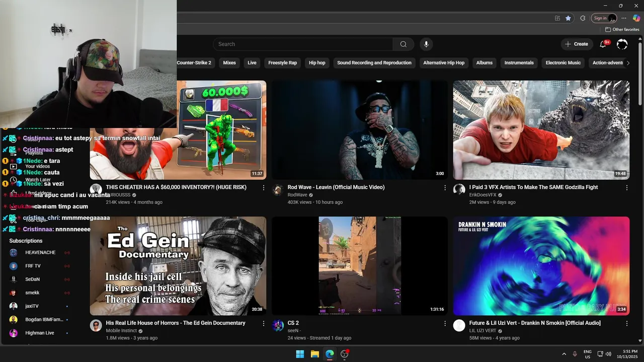Open the Rod Wave Leavin video thumbnail
Image resolution: width=644 pixels, height=362 pixels.
point(359,130)
